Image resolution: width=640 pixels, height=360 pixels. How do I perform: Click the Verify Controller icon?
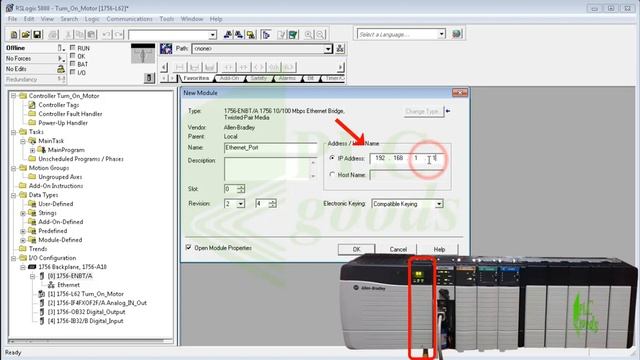click(293, 35)
